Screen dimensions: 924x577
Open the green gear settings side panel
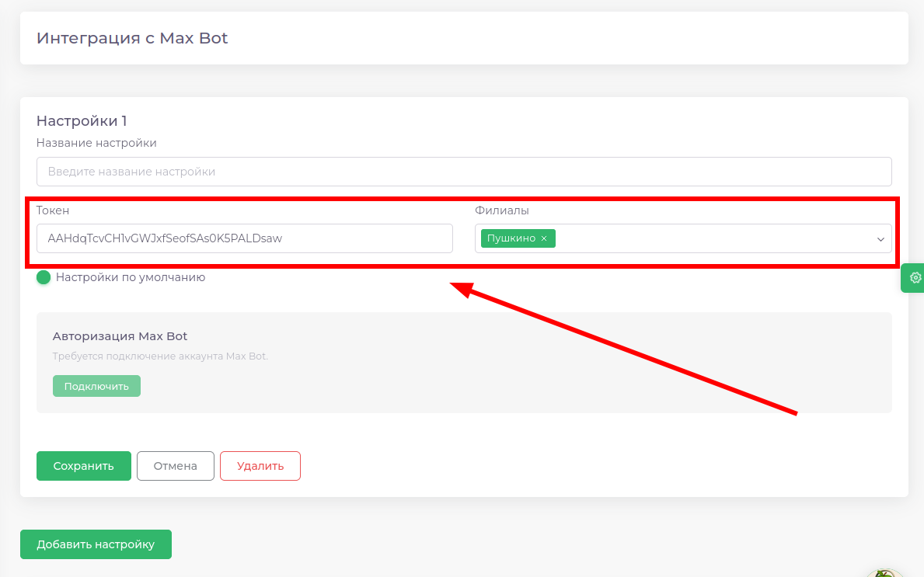[915, 278]
